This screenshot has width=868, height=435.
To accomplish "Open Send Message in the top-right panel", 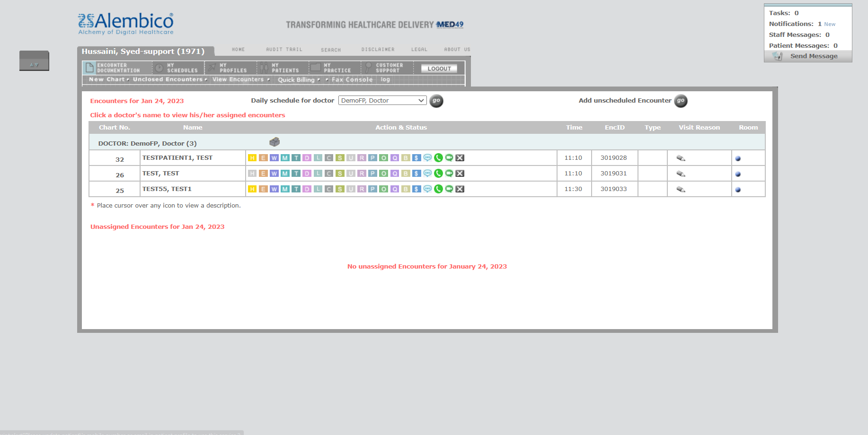I will click(x=813, y=55).
